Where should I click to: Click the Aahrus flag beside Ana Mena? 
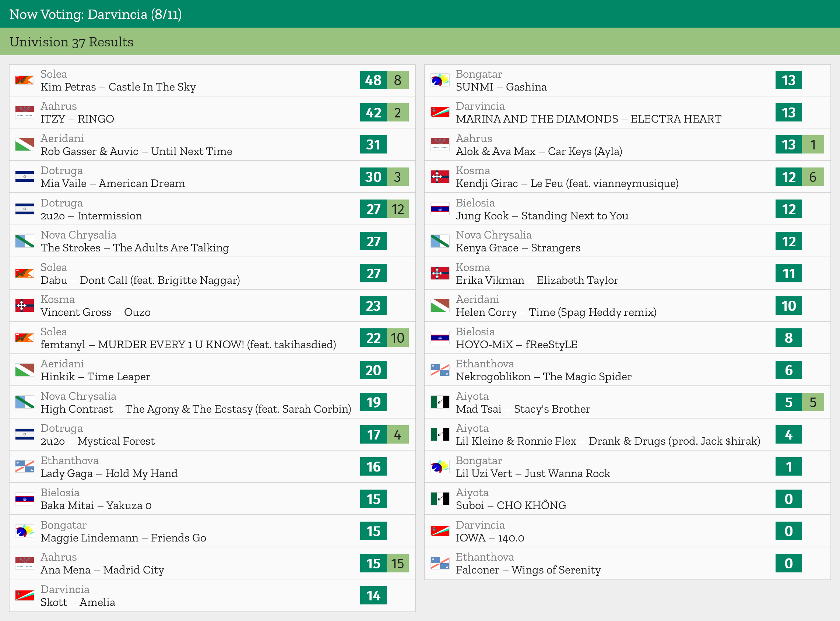(24, 563)
